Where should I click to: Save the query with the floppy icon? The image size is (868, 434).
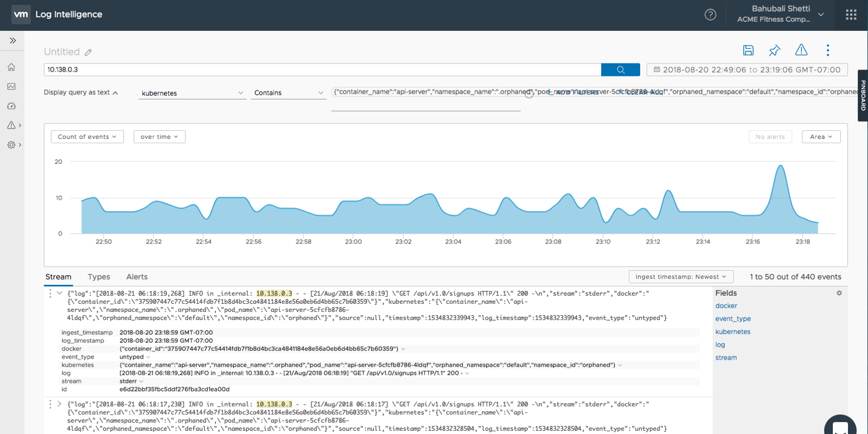pyautogui.click(x=748, y=50)
